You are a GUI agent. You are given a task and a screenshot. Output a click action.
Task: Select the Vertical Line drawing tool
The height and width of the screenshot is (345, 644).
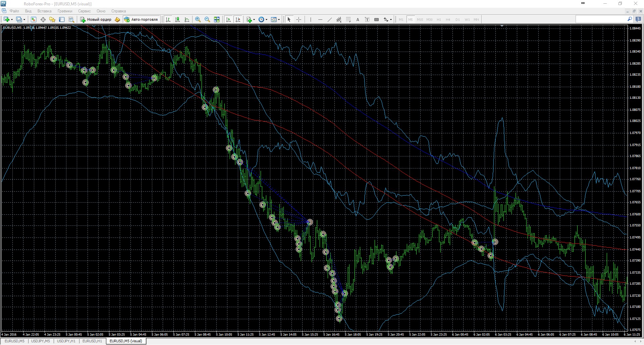point(311,19)
